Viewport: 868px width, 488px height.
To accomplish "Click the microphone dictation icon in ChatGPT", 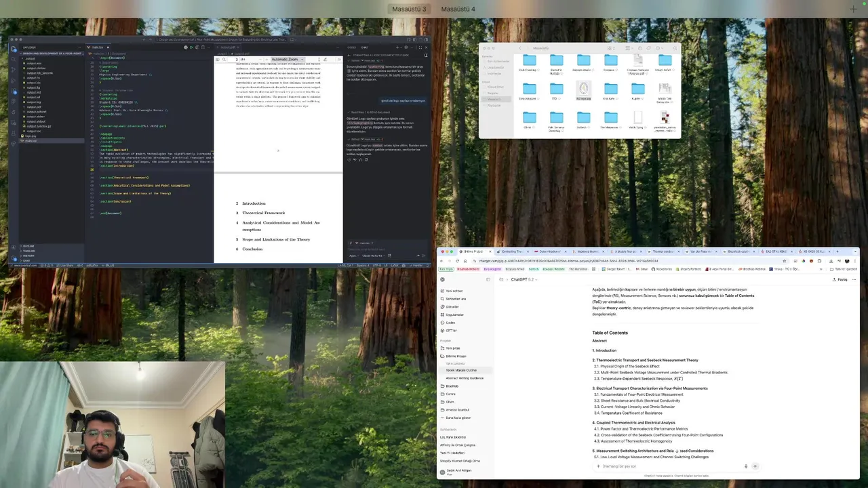I will [x=746, y=466].
